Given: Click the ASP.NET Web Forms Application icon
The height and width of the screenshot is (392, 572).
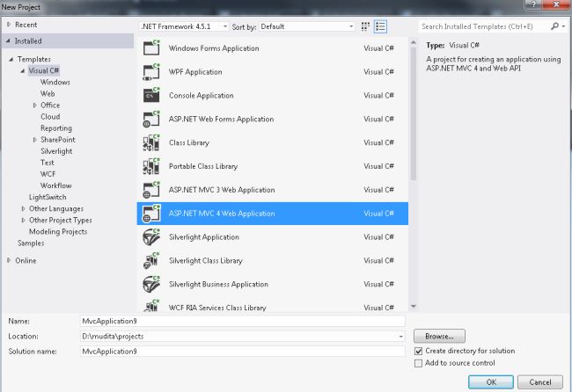Looking at the screenshot, I should click(x=151, y=119).
